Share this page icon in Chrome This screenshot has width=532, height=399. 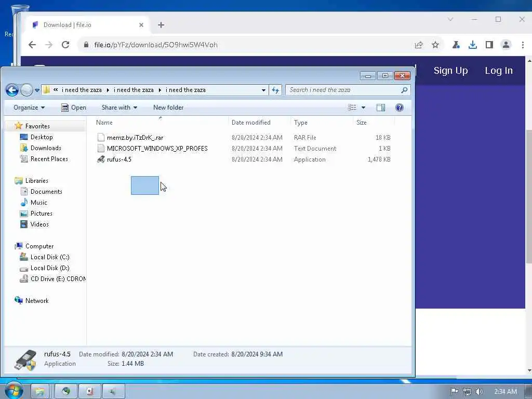coord(419,45)
